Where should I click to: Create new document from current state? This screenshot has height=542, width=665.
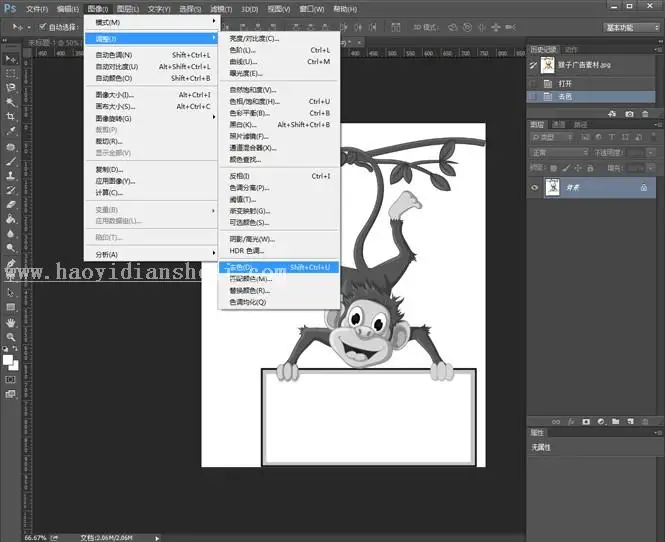(612, 114)
